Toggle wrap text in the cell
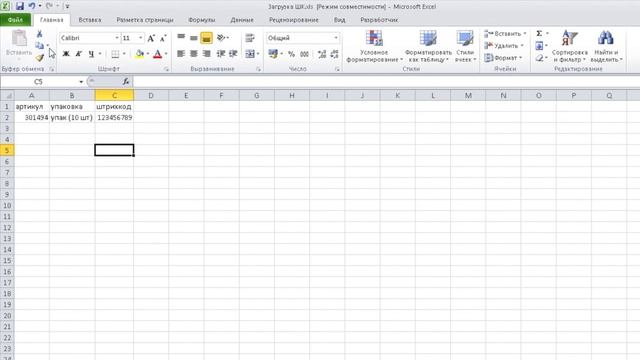 click(250, 38)
